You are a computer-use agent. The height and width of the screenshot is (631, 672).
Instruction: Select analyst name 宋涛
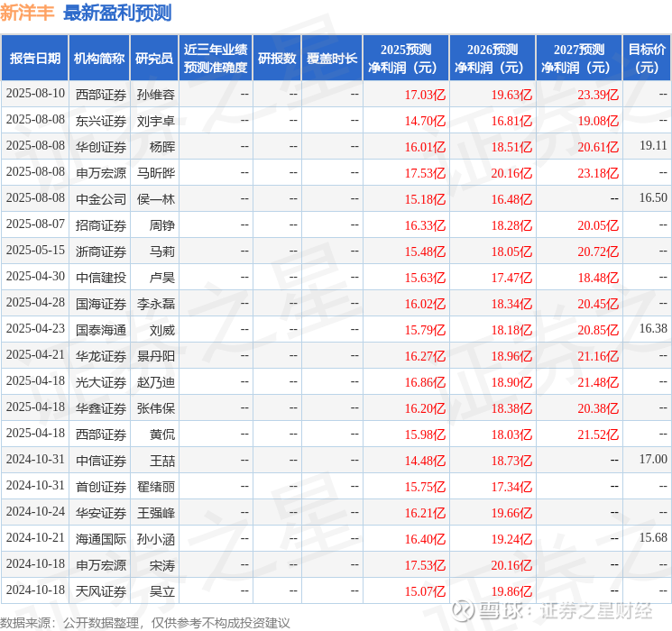[162, 565]
